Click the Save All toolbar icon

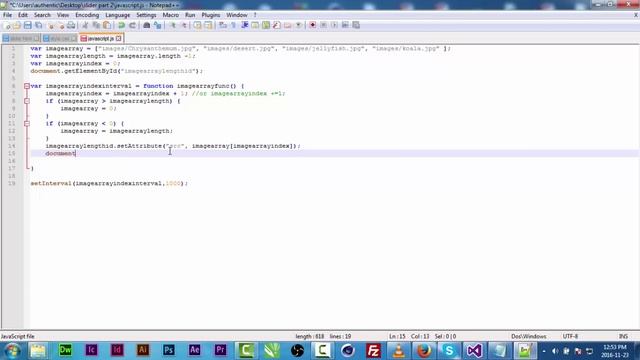coord(39,25)
